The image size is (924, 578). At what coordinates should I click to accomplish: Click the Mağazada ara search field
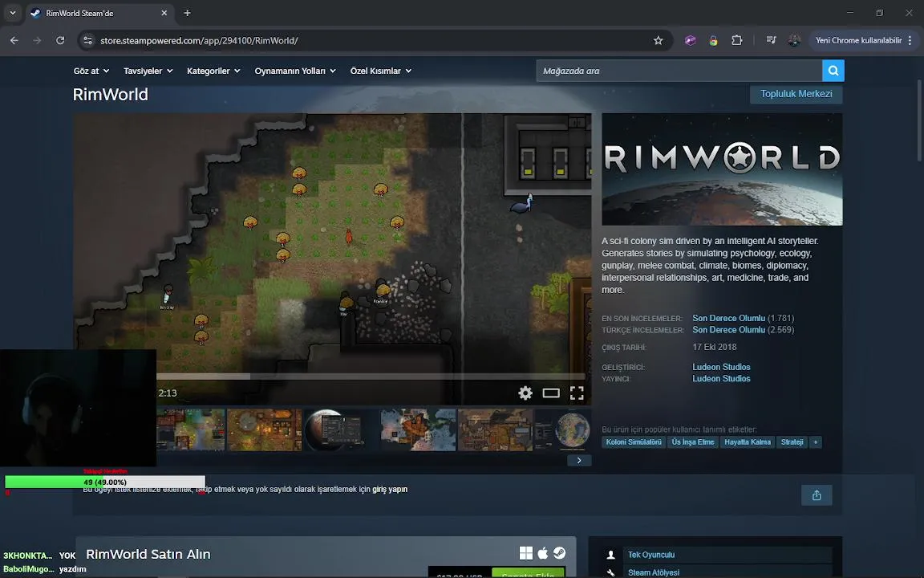coord(679,71)
